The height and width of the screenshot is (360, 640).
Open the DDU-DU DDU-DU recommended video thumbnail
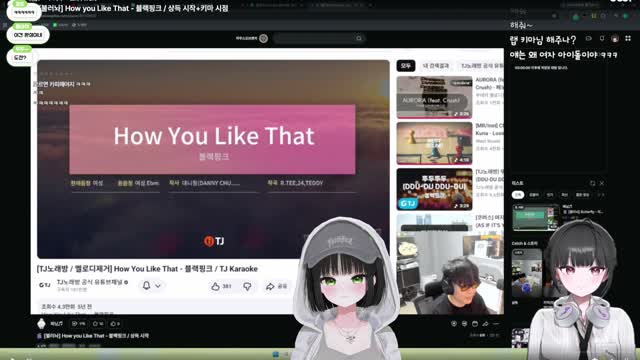[434, 189]
